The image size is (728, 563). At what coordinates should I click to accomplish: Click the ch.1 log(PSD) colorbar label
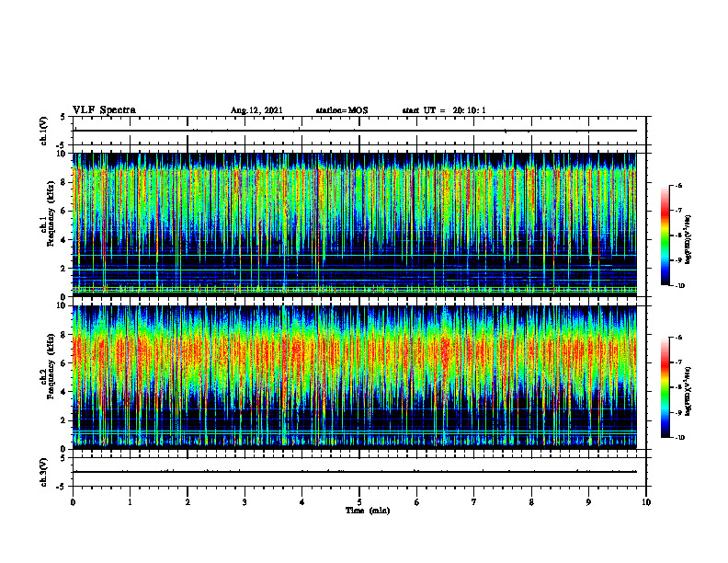pyautogui.click(x=688, y=239)
